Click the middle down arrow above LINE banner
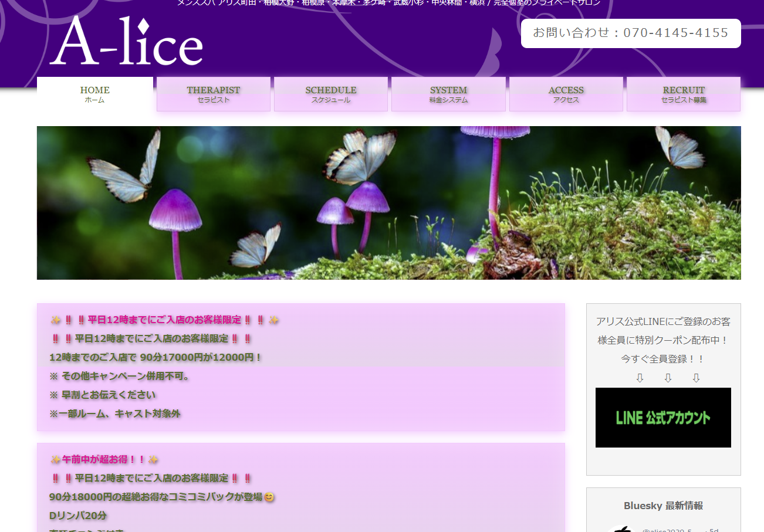 (668, 378)
